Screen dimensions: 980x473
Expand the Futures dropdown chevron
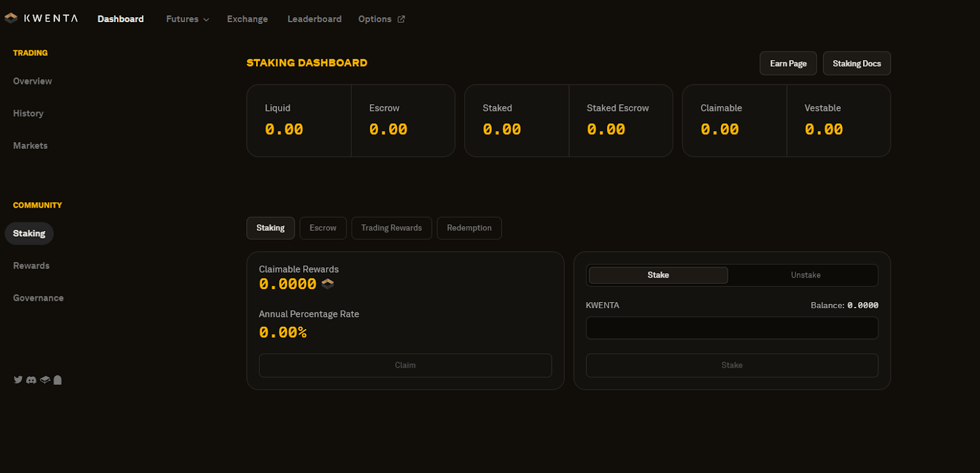(206, 20)
